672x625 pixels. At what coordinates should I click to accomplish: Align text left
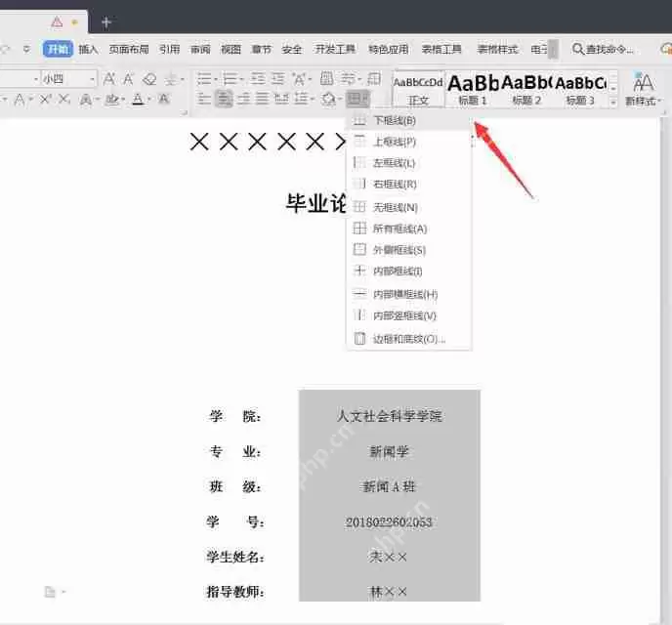pyautogui.click(x=204, y=100)
